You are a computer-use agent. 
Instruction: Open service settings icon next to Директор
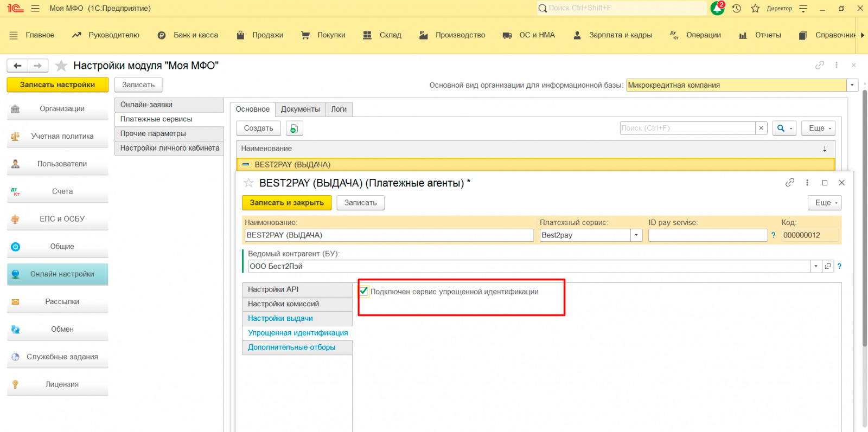point(803,8)
